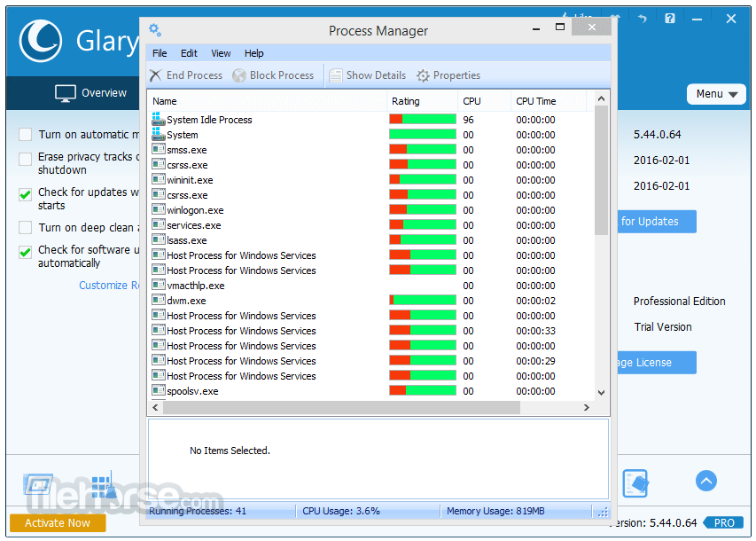The width and height of the screenshot is (756, 541).
Task: Click the round up-arrow icon in Glary's bottom bar
Action: click(x=705, y=481)
